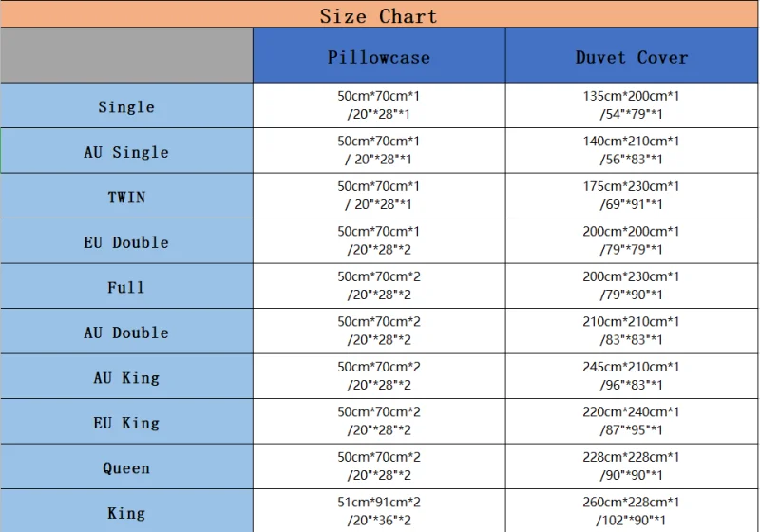Select the 140cm*210cm duvet cover cell
760x532 pixels.
coord(631,150)
